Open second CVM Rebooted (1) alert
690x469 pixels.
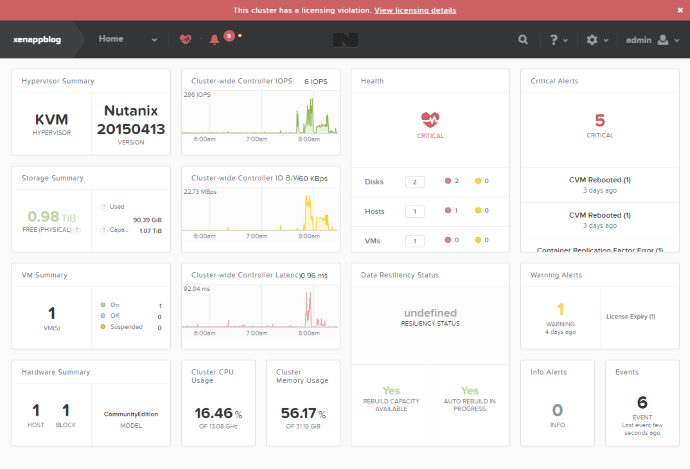coord(600,215)
